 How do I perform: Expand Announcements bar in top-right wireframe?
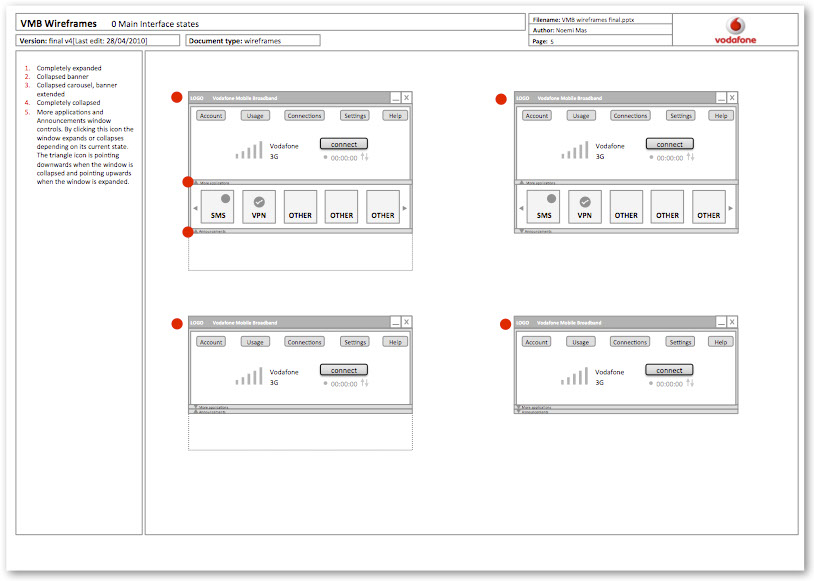[x=521, y=231]
